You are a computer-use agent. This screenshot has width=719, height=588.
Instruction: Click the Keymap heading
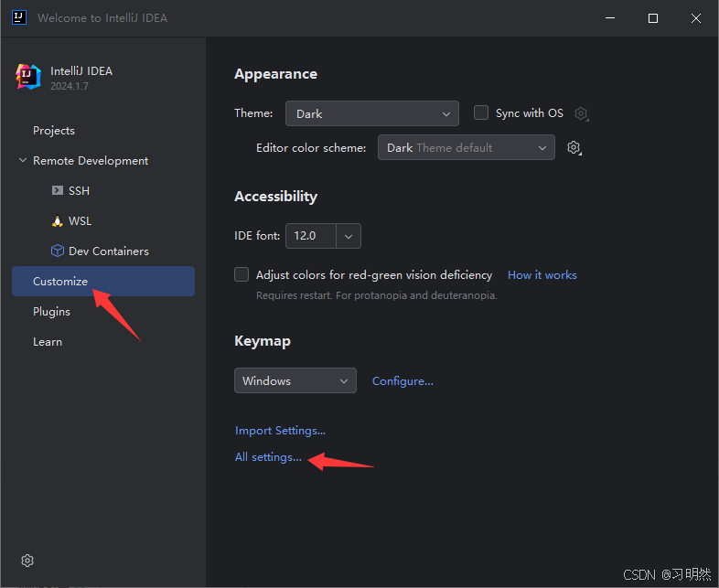tap(263, 341)
